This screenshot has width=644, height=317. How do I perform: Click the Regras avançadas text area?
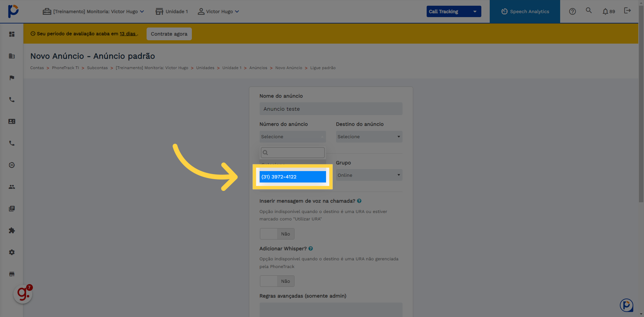pos(331,310)
